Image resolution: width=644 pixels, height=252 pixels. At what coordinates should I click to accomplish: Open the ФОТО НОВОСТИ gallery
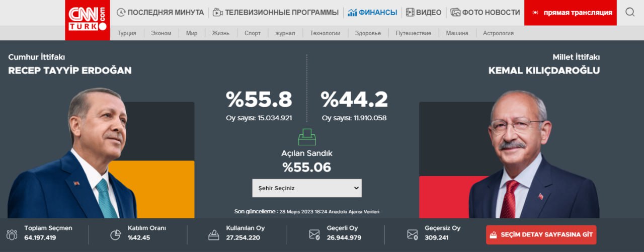click(485, 13)
